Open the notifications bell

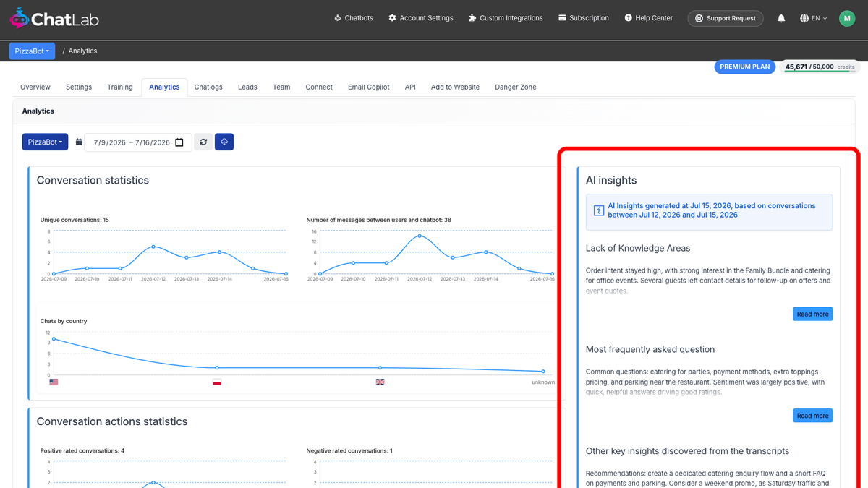781,18
